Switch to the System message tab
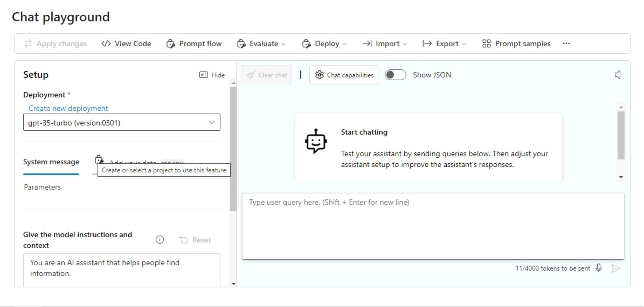The image size is (644, 307). coord(51,162)
